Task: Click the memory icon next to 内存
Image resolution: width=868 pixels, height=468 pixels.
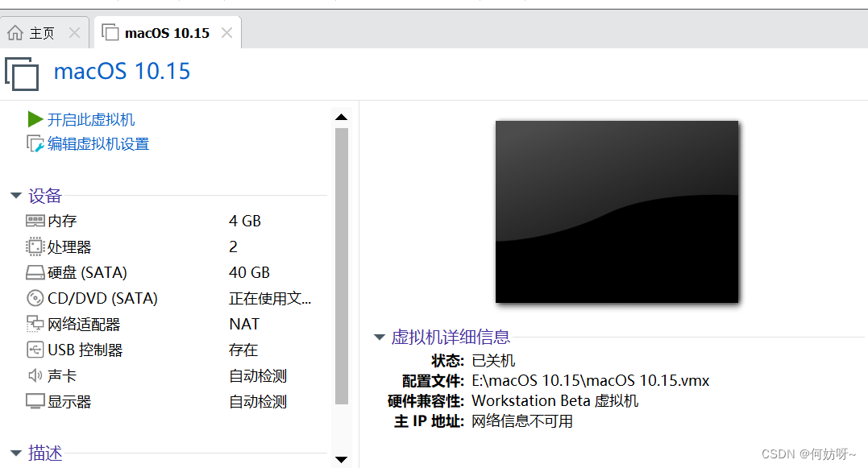Action: 35,221
